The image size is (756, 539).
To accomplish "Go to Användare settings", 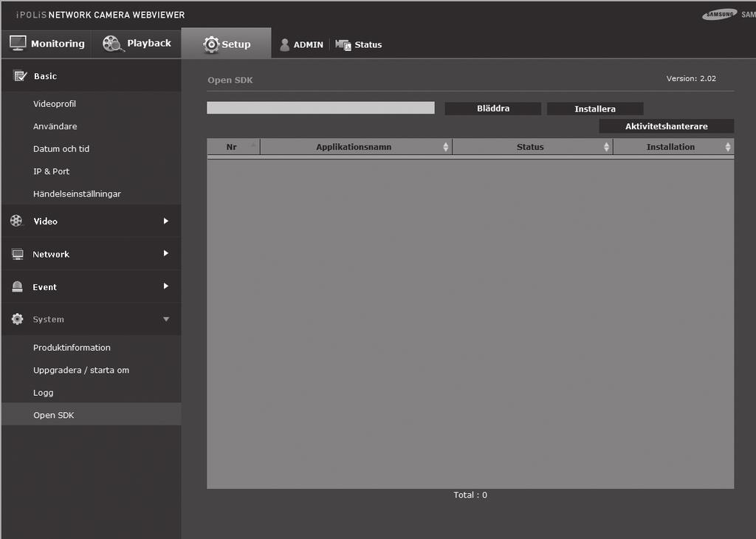I will [55, 126].
